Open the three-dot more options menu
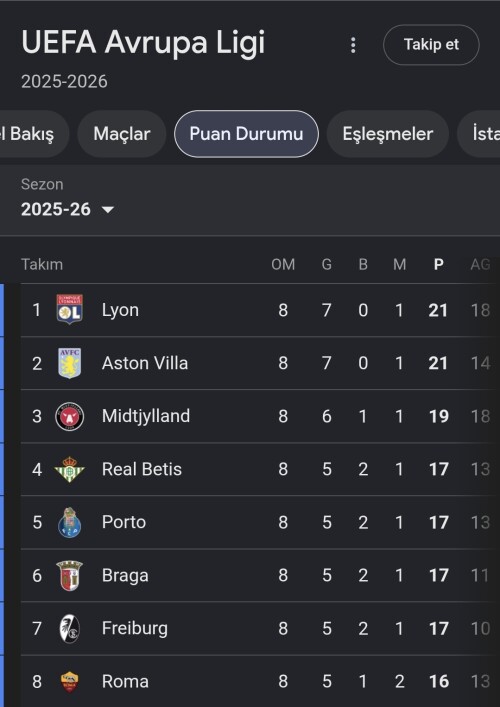 point(353,45)
